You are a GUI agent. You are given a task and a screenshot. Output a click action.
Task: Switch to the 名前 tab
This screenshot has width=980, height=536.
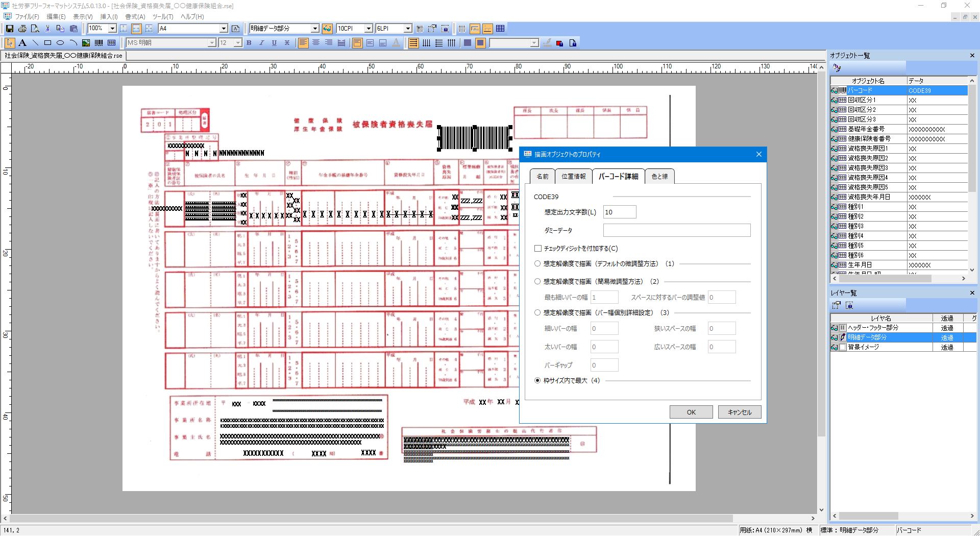(x=543, y=177)
